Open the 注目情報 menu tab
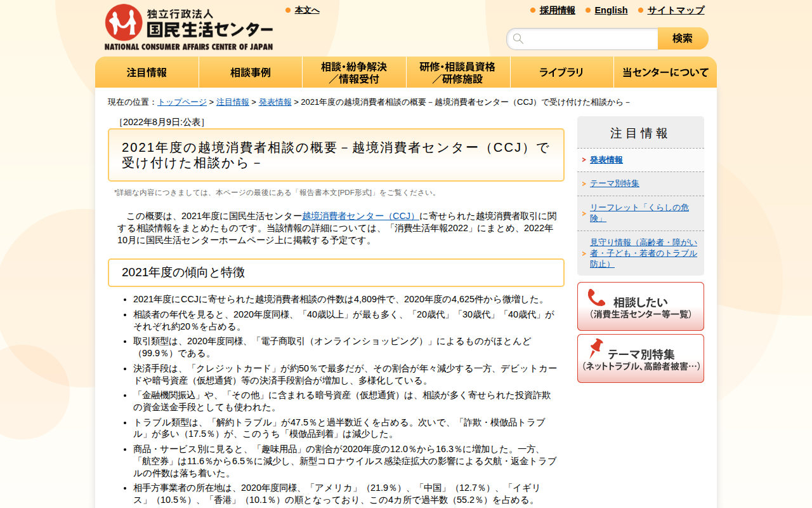The height and width of the screenshot is (508, 812). click(x=147, y=72)
